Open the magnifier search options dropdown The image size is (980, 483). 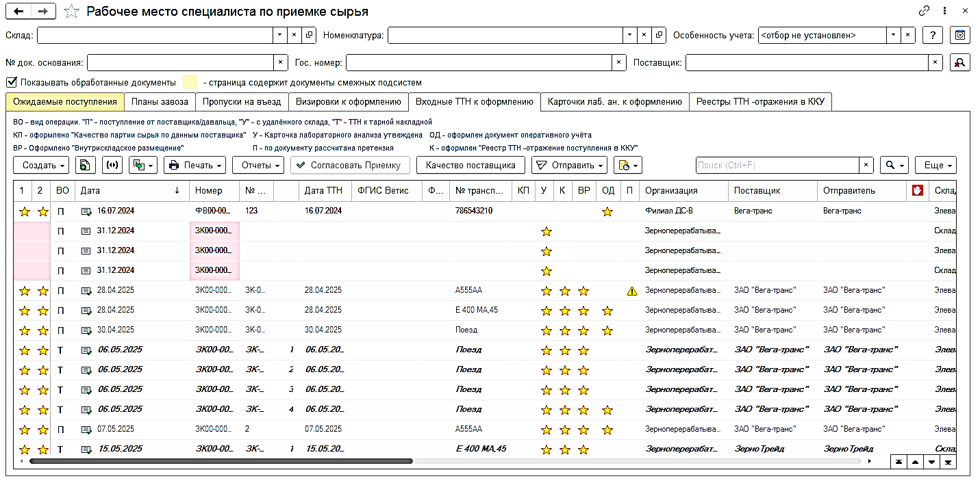coord(894,165)
